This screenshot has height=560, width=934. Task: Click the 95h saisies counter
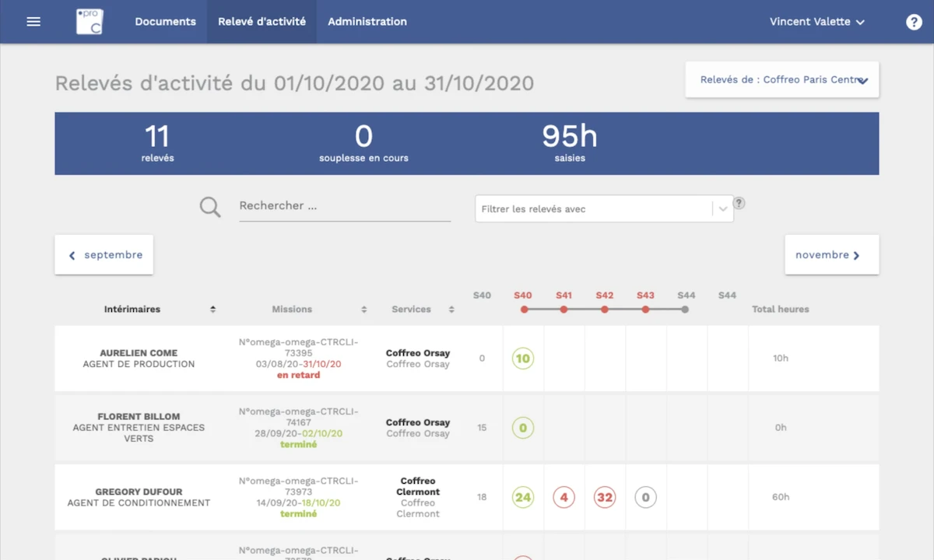570,143
